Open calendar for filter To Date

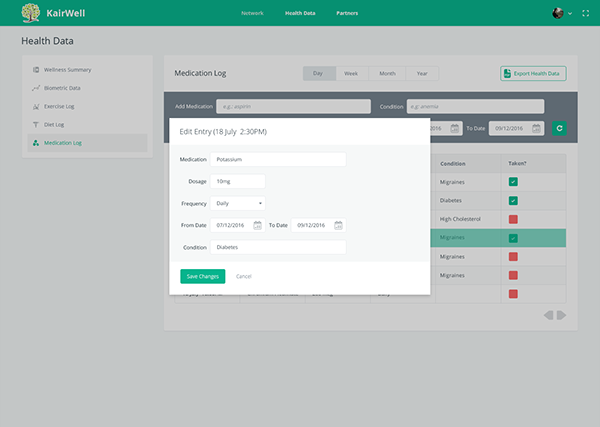pyautogui.click(x=536, y=128)
